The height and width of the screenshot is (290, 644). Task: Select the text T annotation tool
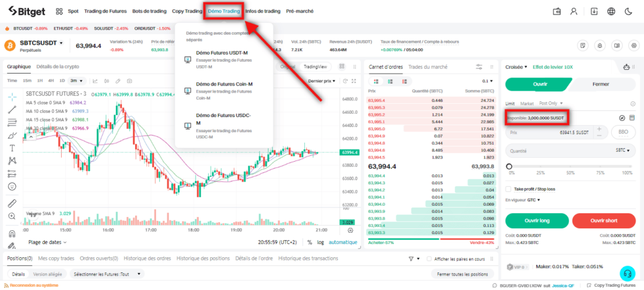(13, 148)
